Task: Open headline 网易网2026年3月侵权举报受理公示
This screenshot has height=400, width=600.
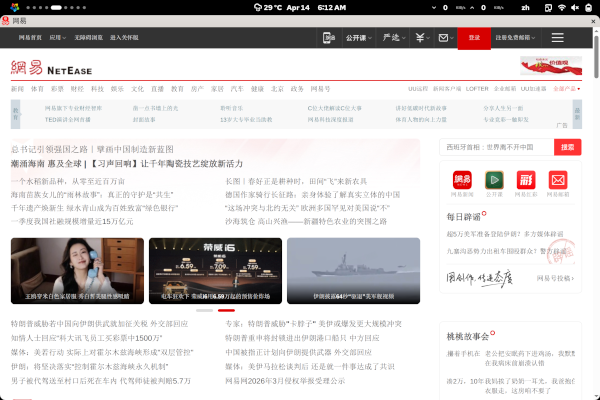Action: click(285, 381)
